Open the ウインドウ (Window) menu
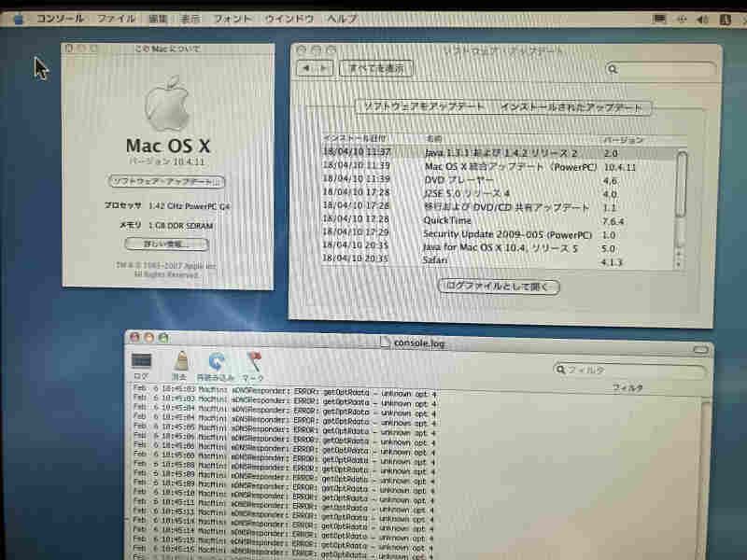The height and width of the screenshot is (560, 747). (x=289, y=19)
